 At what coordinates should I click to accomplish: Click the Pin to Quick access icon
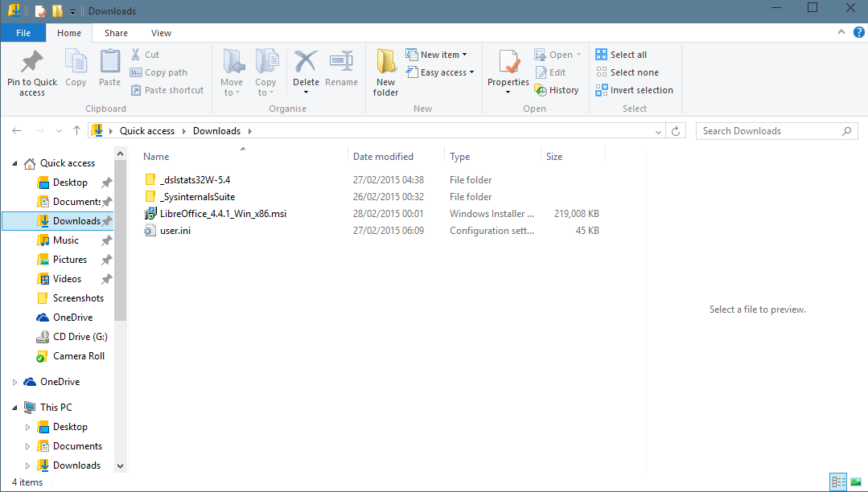(x=32, y=63)
